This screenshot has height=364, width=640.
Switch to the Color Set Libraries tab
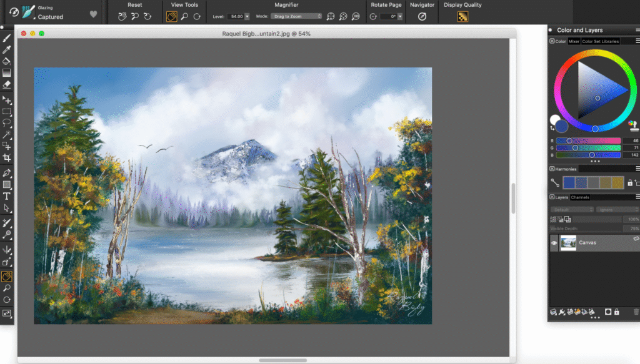[x=601, y=41]
